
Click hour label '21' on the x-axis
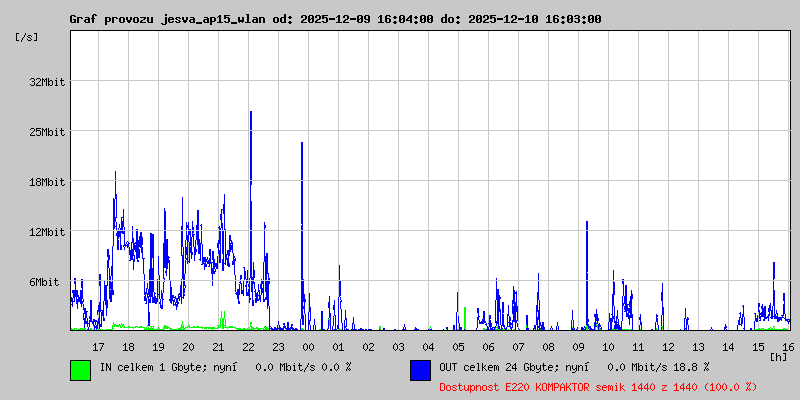coord(218,347)
